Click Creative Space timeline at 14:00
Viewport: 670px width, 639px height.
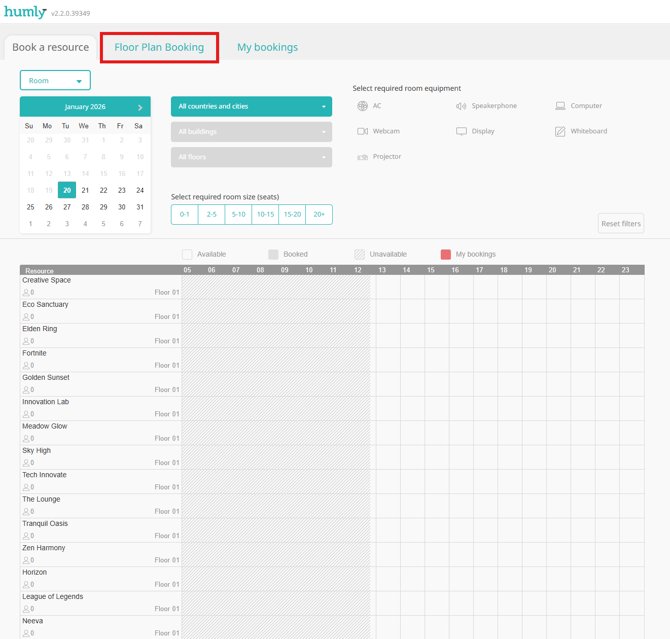[407, 286]
